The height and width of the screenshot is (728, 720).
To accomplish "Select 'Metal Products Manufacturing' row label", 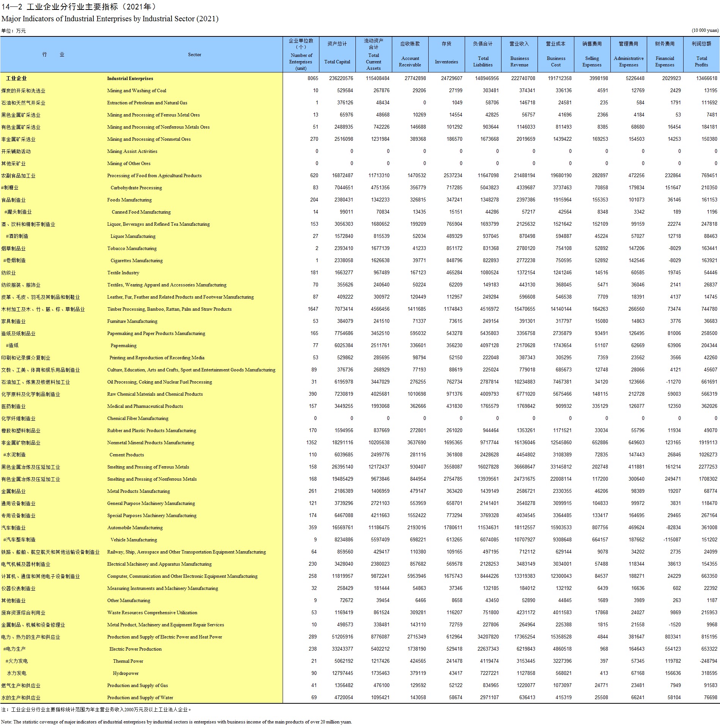I will click(x=138, y=491).
